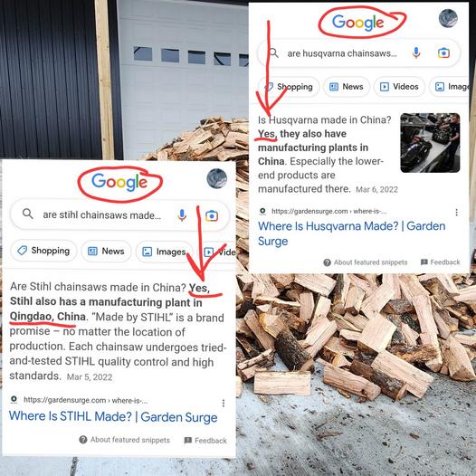Select Images tab in Stihl search
The height and width of the screenshot is (476, 476).
point(164,252)
